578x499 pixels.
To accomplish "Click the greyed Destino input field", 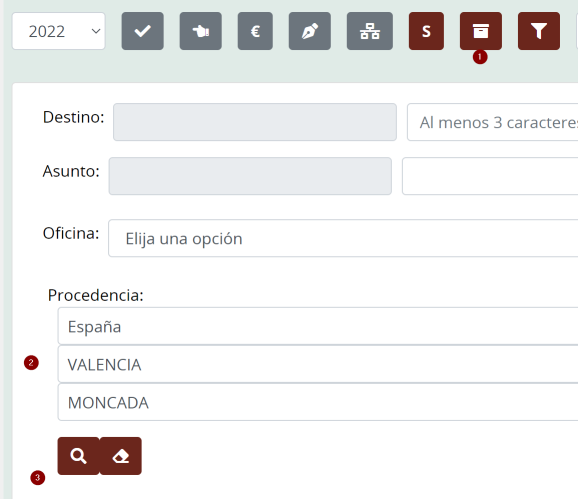I will (255, 122).
